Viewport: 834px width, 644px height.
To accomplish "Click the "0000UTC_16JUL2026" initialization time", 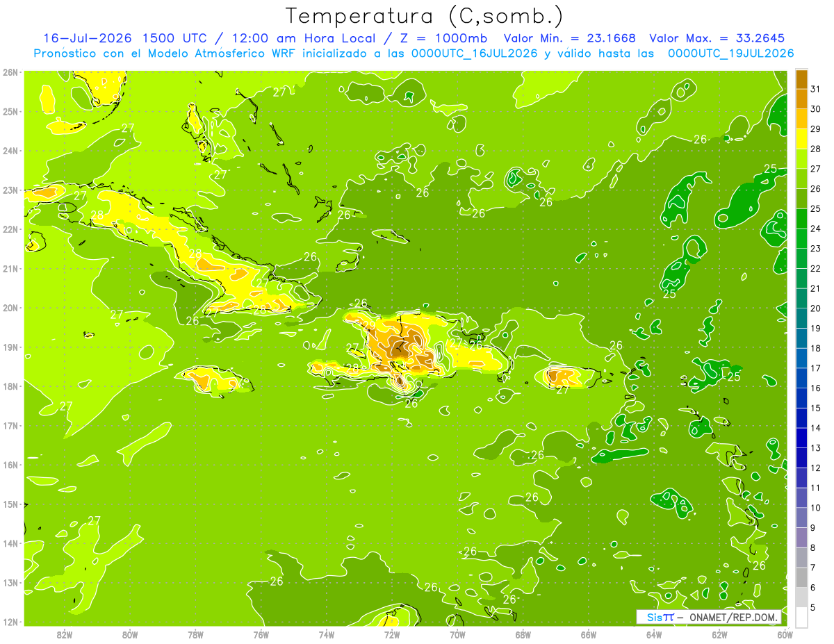I will (x=475, y=53).
